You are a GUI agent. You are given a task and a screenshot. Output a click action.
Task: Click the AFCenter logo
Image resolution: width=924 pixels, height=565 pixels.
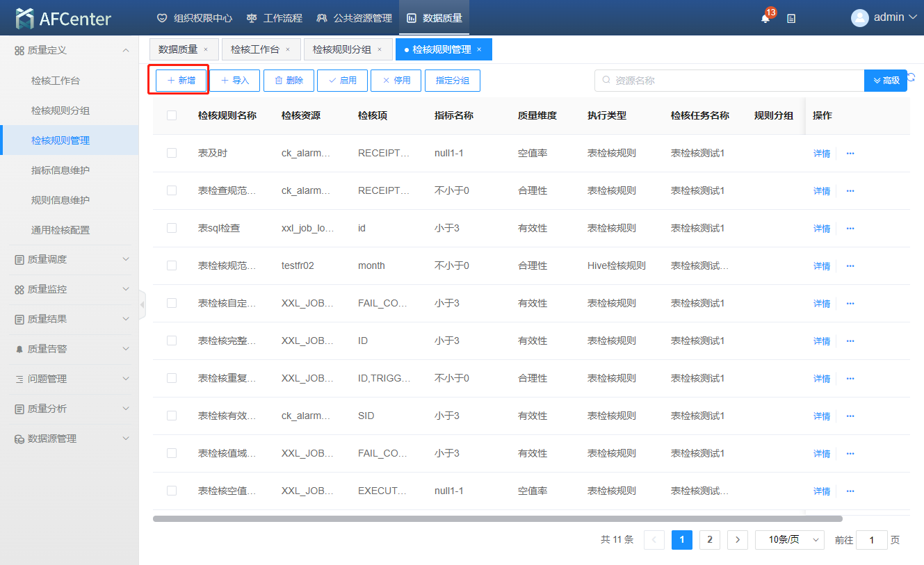point(64,19)
